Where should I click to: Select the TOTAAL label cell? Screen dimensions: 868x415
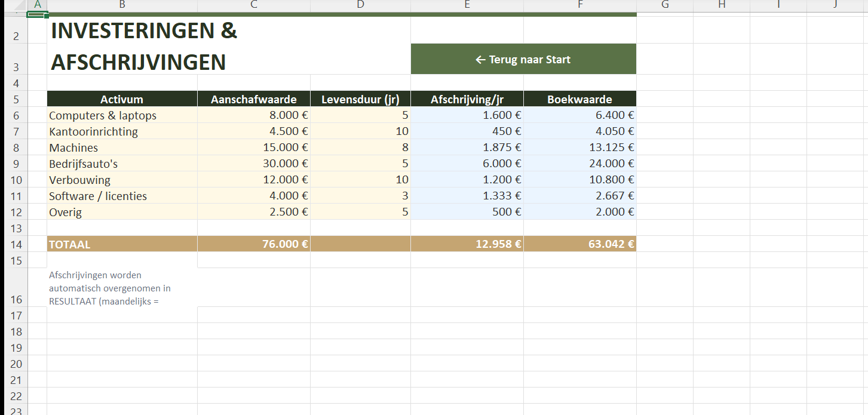point(122,244)
